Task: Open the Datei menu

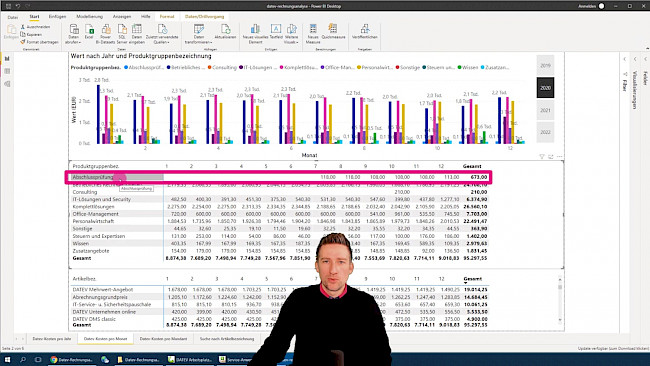Action: (13, 17)
